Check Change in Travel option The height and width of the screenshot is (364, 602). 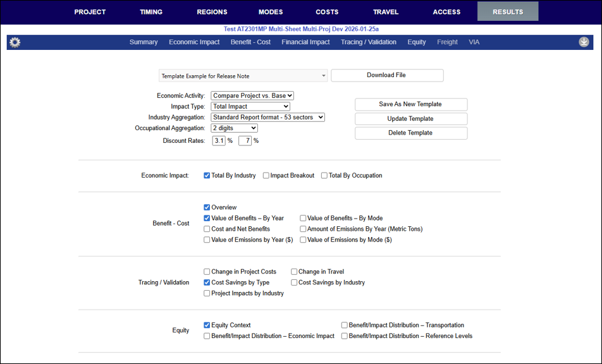[294, 272]
